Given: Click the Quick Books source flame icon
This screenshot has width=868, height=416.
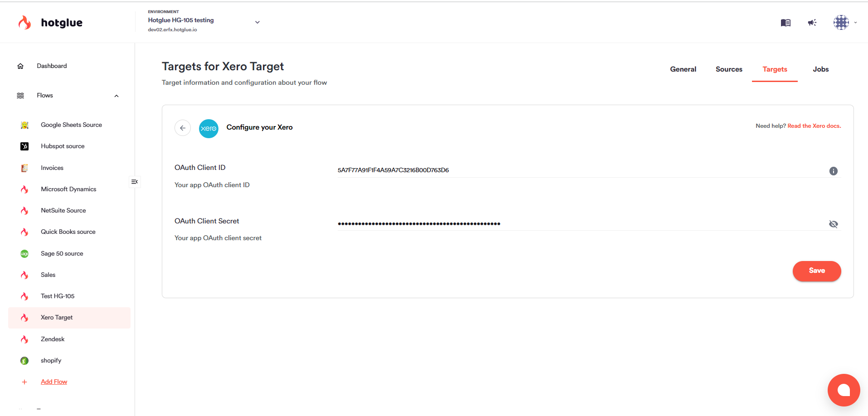Looking at the screenshot, I should [x=24, y=232].
